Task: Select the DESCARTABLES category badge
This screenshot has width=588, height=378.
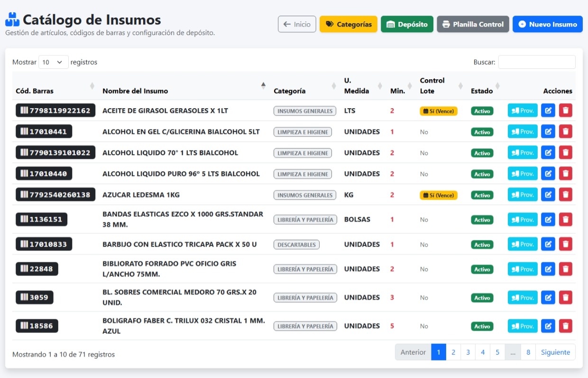Action: click(x=296, y=245)
